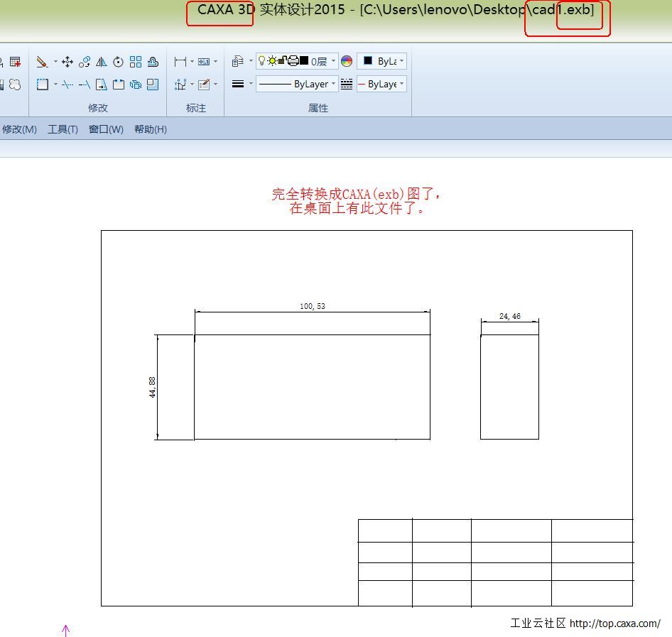Click the table-with-red-plus insert icon
Screen dimensions: 672x637
click(15, 62)
